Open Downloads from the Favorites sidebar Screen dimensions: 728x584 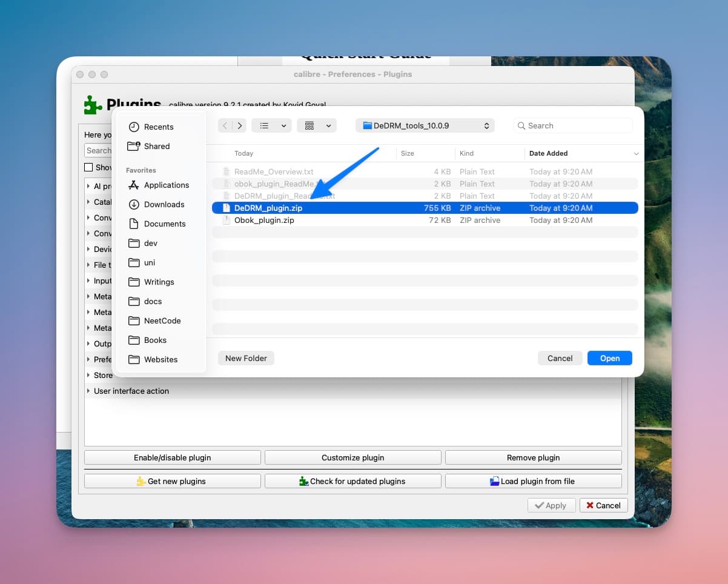tap(163, 204)
